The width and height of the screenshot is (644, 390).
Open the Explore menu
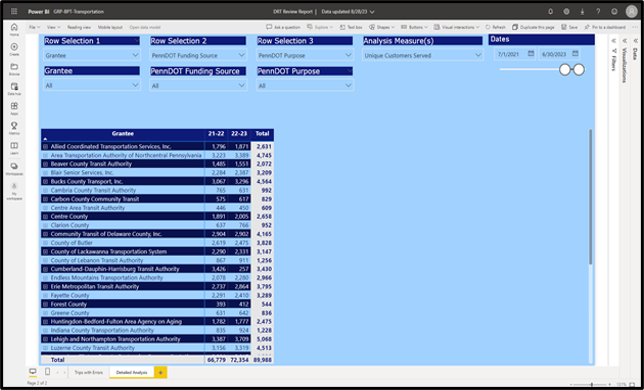point(320,27)
